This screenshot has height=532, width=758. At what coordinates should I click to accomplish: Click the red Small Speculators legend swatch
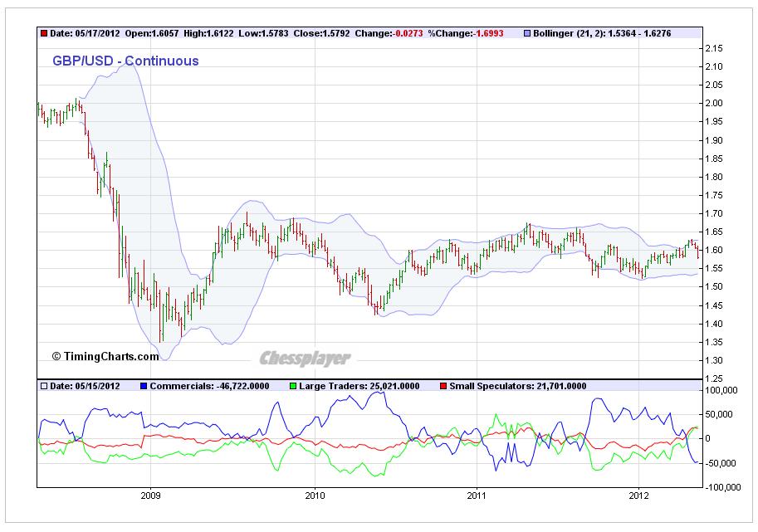(x=443, y=386)
